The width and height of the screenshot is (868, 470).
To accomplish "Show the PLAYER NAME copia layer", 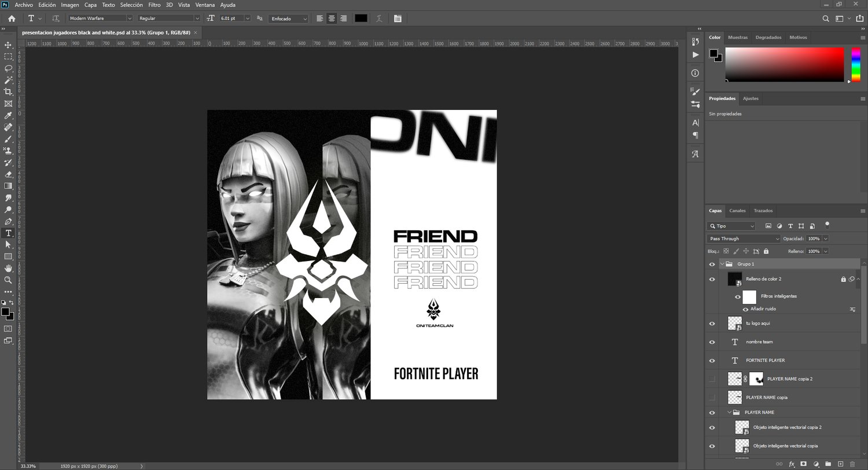I will (712, 398).
